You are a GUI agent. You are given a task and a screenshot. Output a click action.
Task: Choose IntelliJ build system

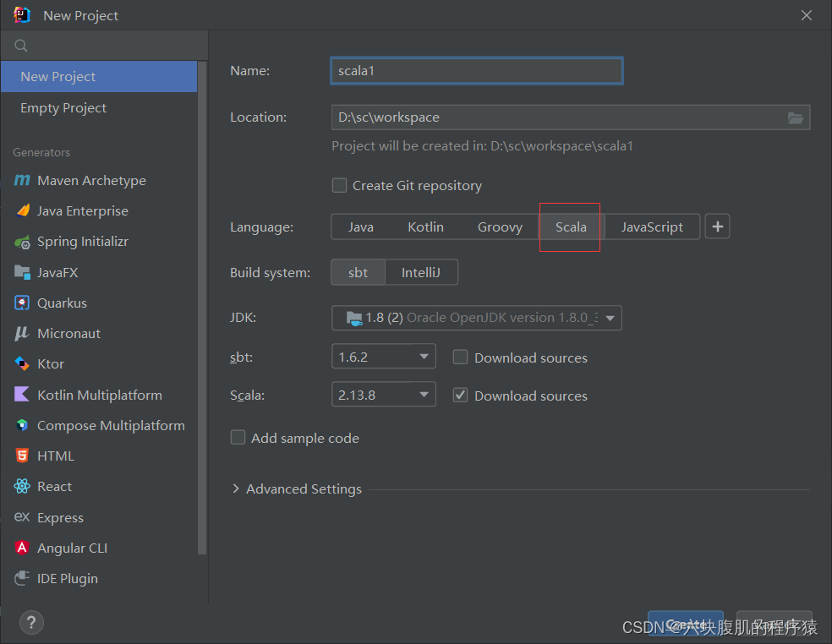click(421, 273)
